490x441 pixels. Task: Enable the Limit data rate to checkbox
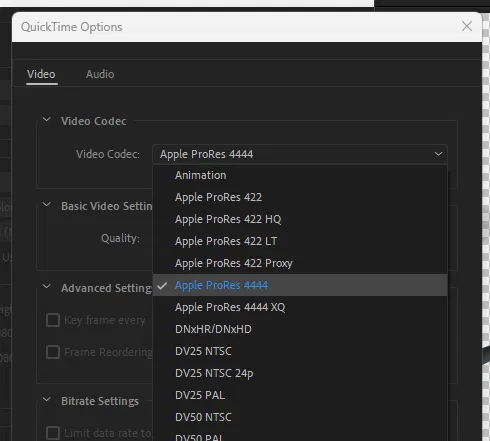pyautogui.click(x=53, y=433)
